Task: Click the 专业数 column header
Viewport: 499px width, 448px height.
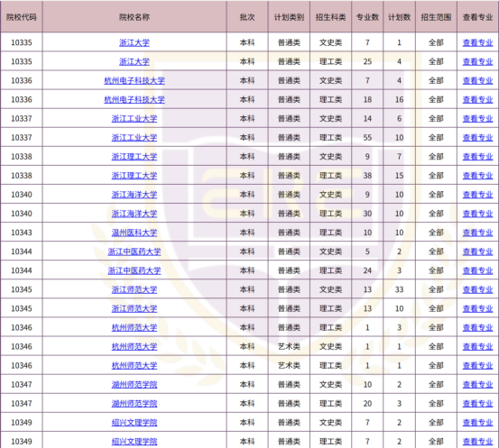Action: 367,17
